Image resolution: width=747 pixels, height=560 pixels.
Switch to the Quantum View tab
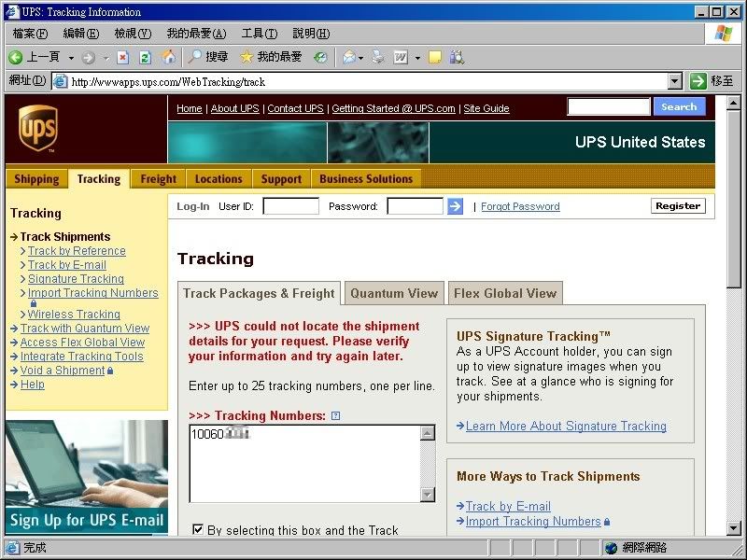[394, 293]
